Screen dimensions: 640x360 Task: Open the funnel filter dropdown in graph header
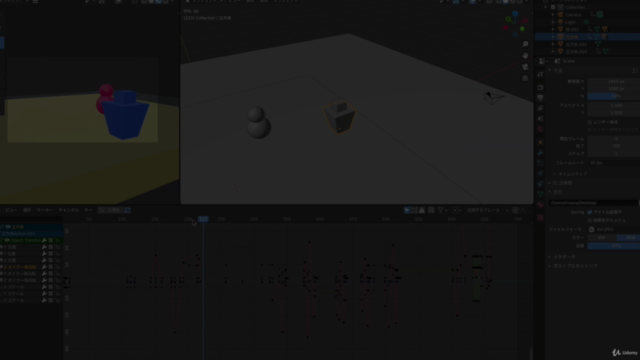click(x=442, y=210)
